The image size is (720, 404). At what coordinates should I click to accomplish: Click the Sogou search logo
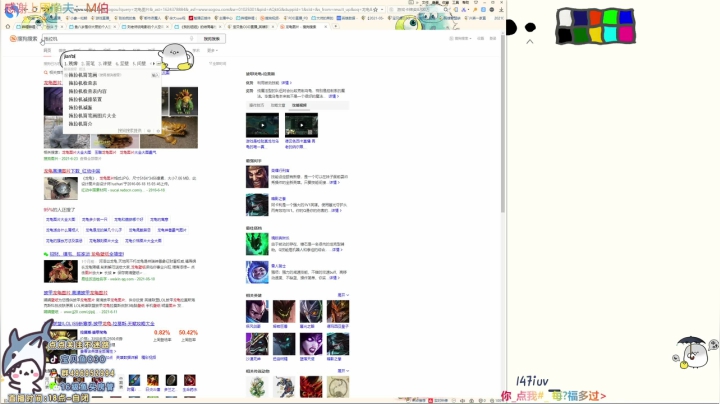tap(23, 39)
